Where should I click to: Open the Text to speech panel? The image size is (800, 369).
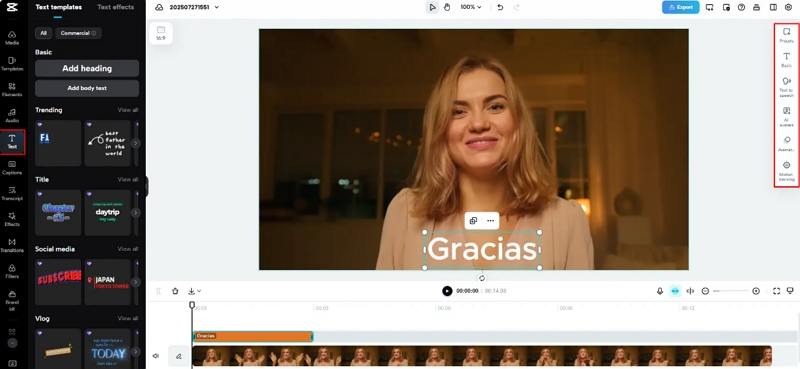786,87
